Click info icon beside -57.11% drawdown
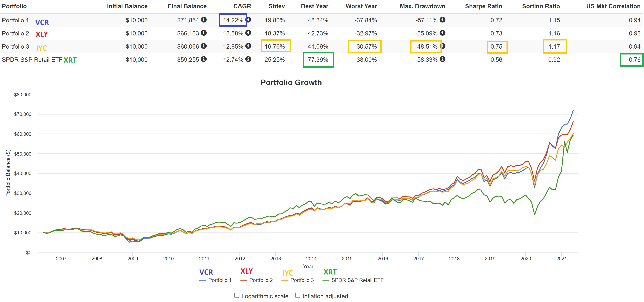Image resolution: width=644 pixels, height=302 pixels. [x=443, y=20]
